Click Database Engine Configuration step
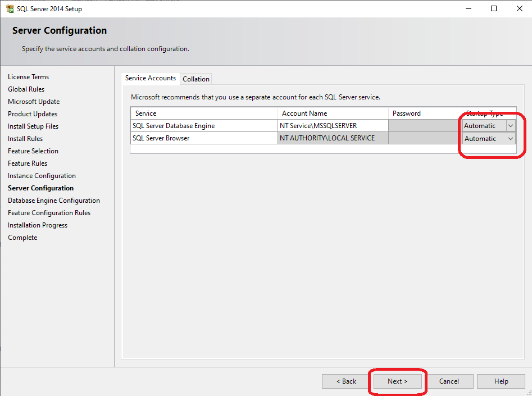532x396 pixels. coord(54,201)
